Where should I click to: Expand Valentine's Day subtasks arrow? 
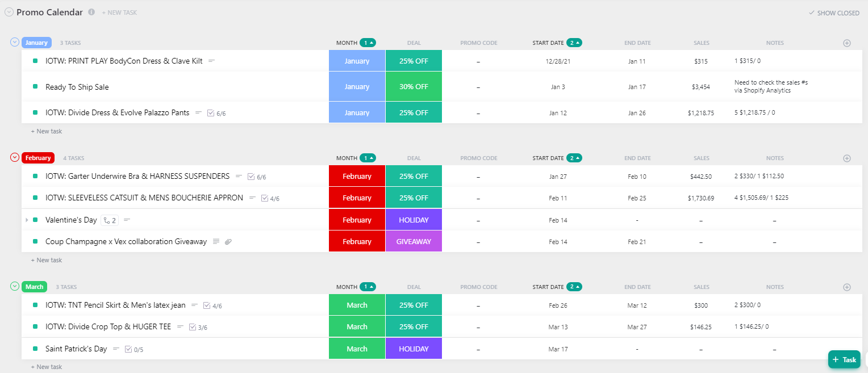[x=27, y=220]
